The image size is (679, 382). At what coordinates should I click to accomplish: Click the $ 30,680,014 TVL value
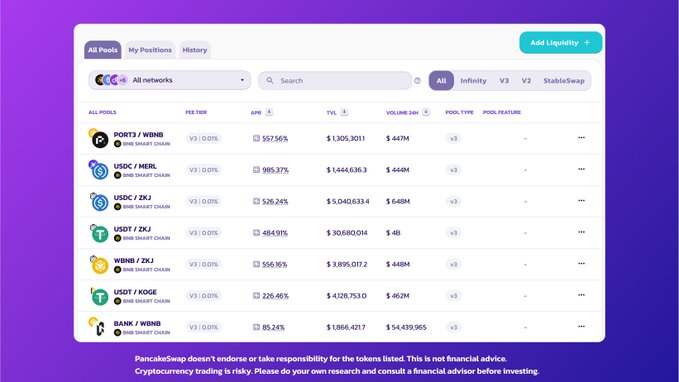click(347, 233)
